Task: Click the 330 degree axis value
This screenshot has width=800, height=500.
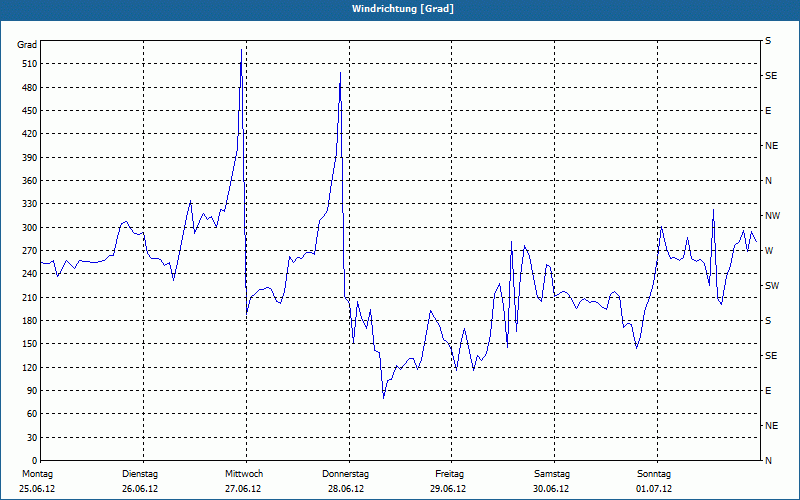Action: 30,204
